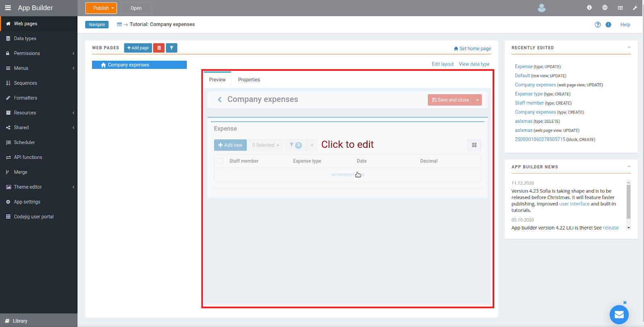
Task: Open block 2500001060278505715 link
Action: 540,139
